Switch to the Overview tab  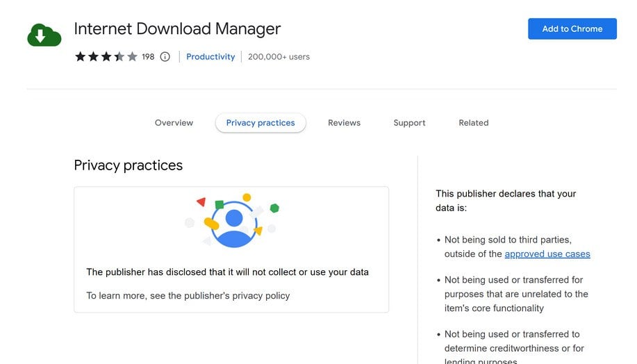174,123
